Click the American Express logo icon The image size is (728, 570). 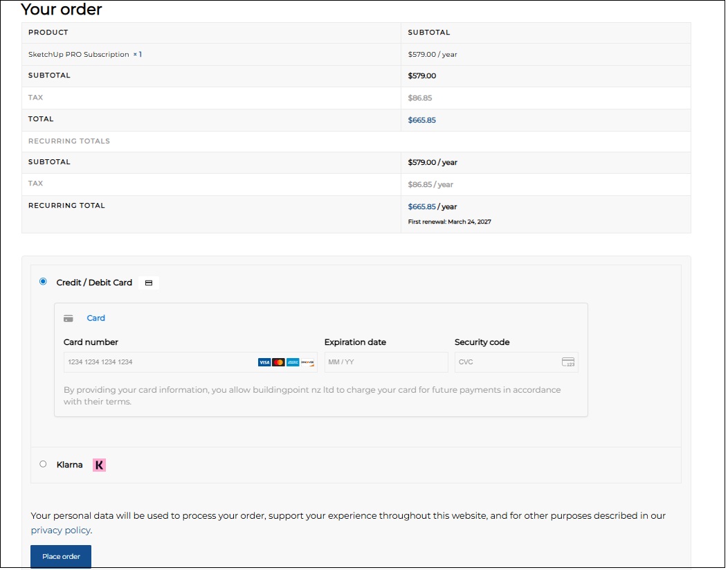[293, 362]
